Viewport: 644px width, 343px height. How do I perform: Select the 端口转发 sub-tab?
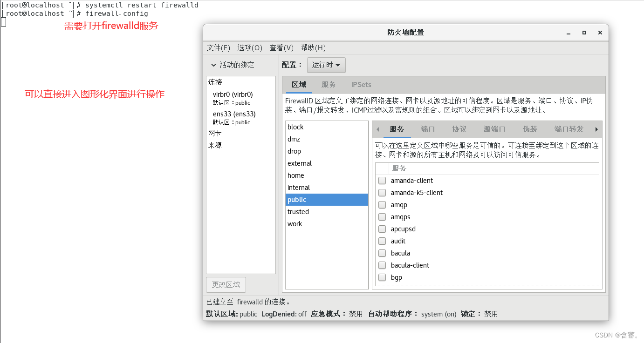[x=569, y=129]
